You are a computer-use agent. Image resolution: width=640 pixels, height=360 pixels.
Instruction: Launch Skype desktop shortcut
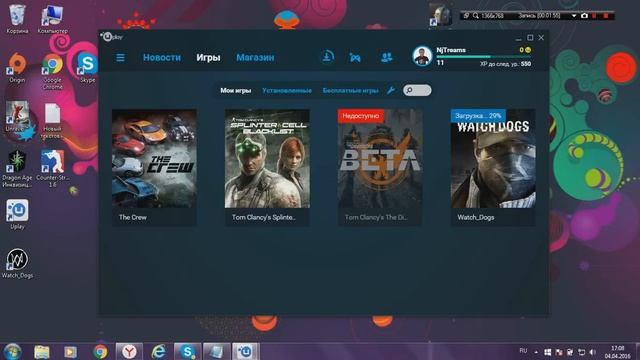coord(87,68)
